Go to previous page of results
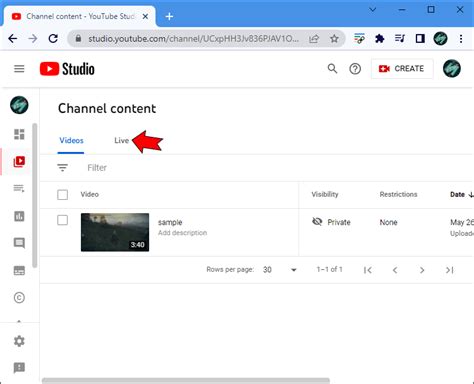 [395, 270]
